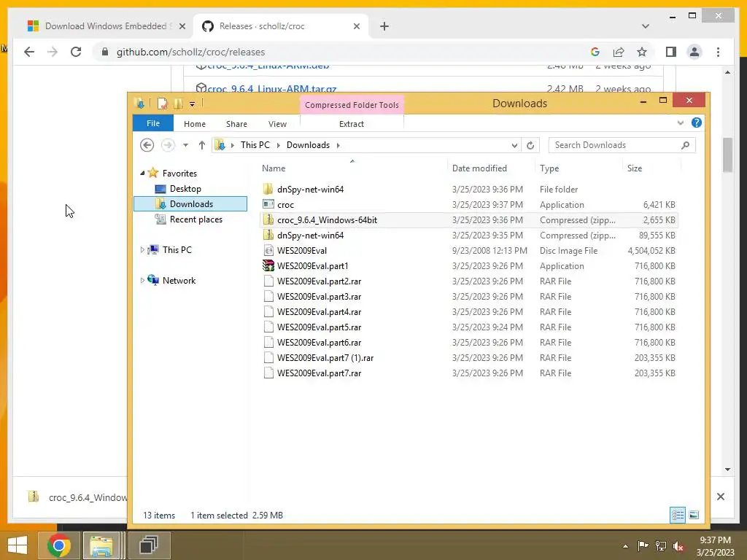Click This PC in address breadcrumb
This screenshot has height=560, width=747.
255,145
